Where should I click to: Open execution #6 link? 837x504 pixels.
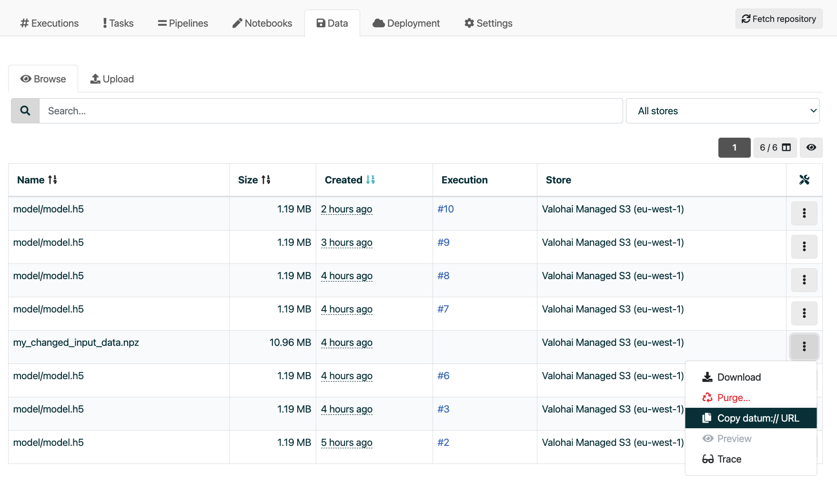pos(444,376)
